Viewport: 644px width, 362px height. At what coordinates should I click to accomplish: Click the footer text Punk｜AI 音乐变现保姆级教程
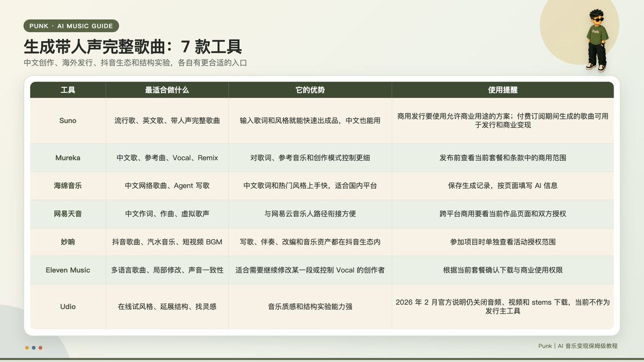[x=578, y=346]
